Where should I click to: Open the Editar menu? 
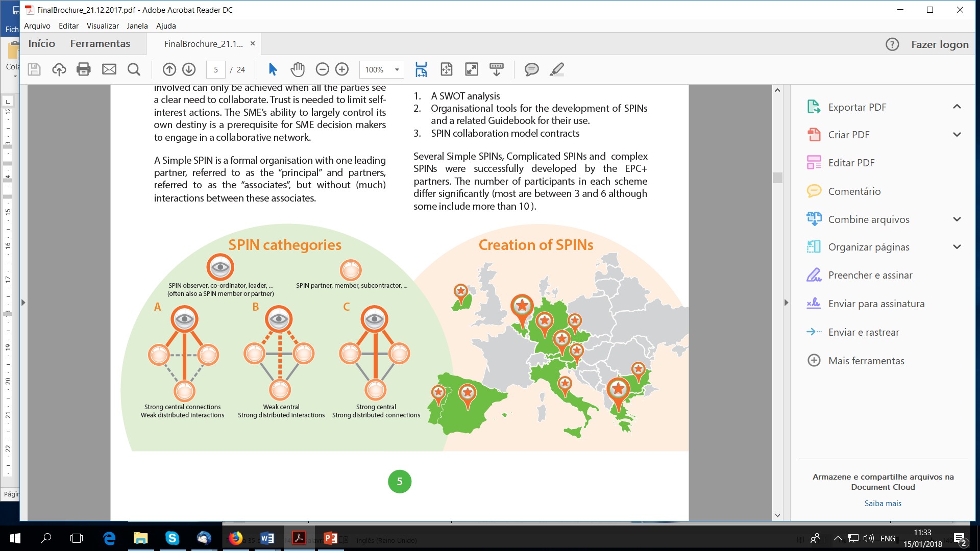click(68, 26)
